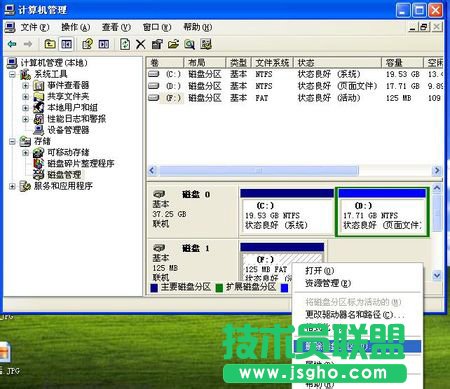Collapse the 存储 tree node

pyautogui.click(x=12, y=142)
